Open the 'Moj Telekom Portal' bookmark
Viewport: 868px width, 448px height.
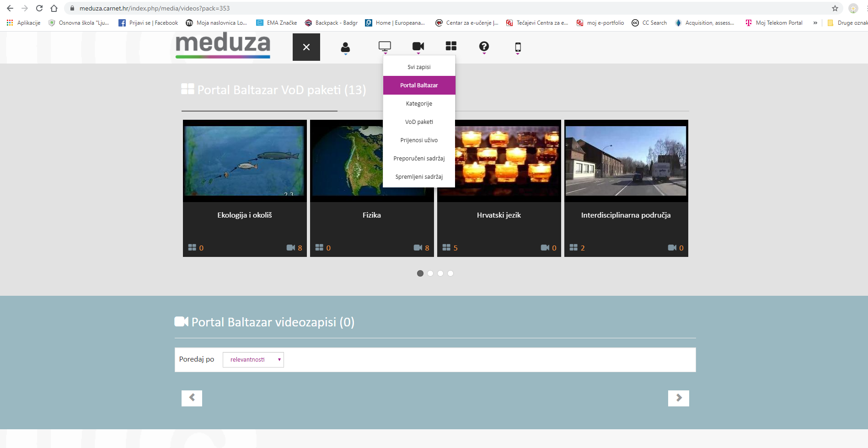(x=774, y=23)
